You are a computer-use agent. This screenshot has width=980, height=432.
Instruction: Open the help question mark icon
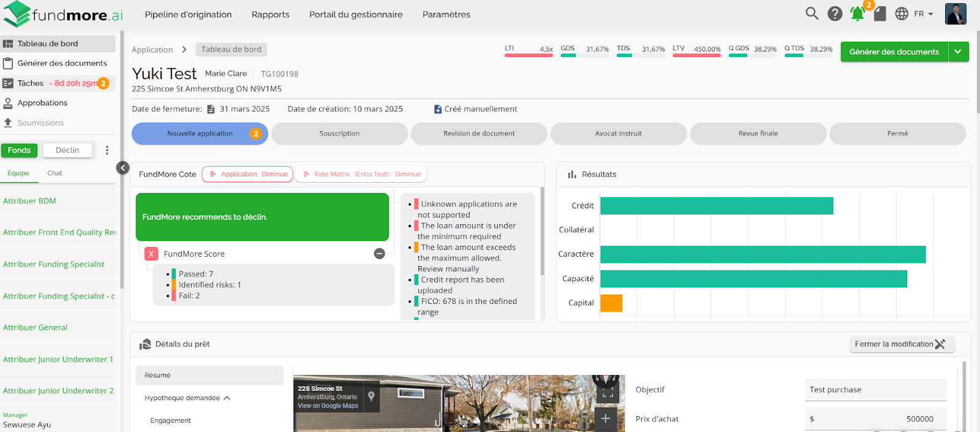[x=835, y=13]
